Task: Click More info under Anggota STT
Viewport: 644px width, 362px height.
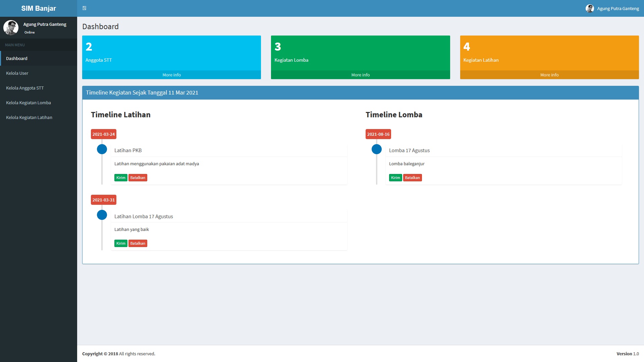Action: point(171,75)
